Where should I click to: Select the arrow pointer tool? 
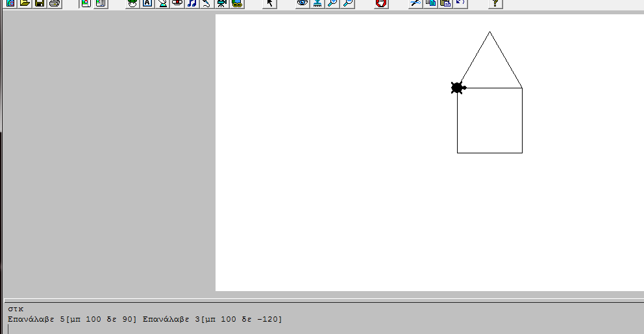[269, 3]
